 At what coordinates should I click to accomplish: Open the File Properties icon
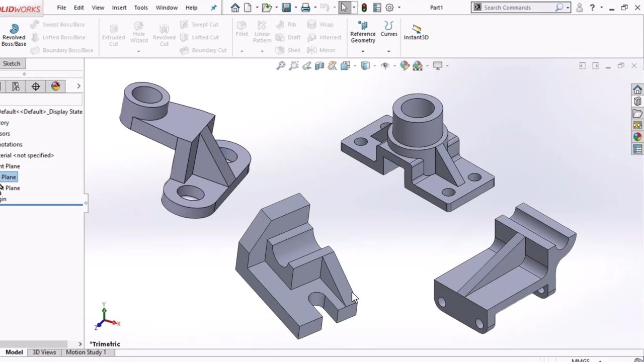377,8
